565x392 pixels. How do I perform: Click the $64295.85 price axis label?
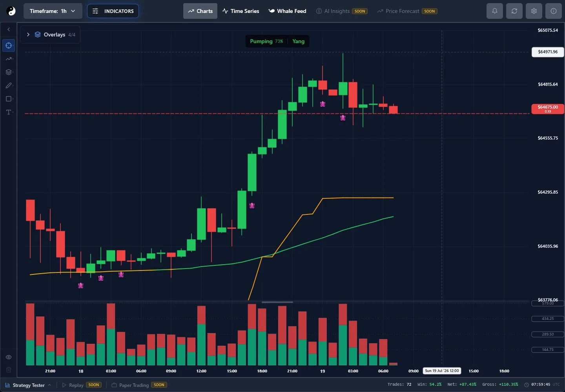coord(548,192)
